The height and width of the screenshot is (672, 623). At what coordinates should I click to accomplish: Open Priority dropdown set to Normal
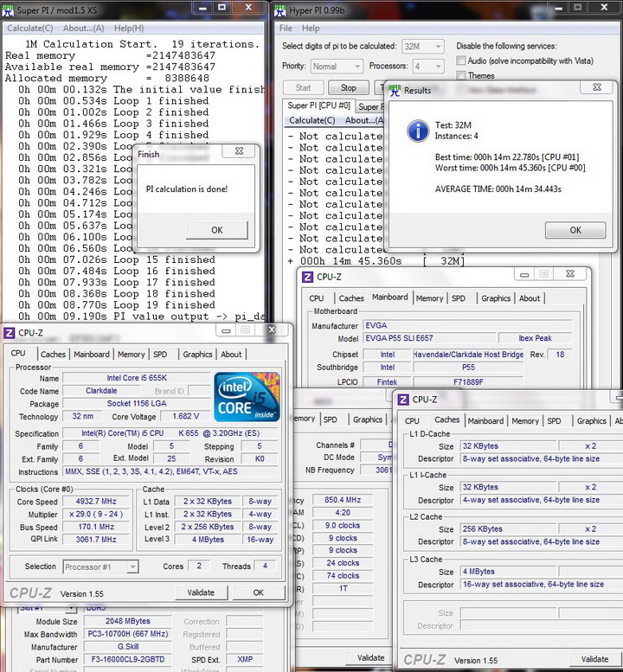pos(337,67)
